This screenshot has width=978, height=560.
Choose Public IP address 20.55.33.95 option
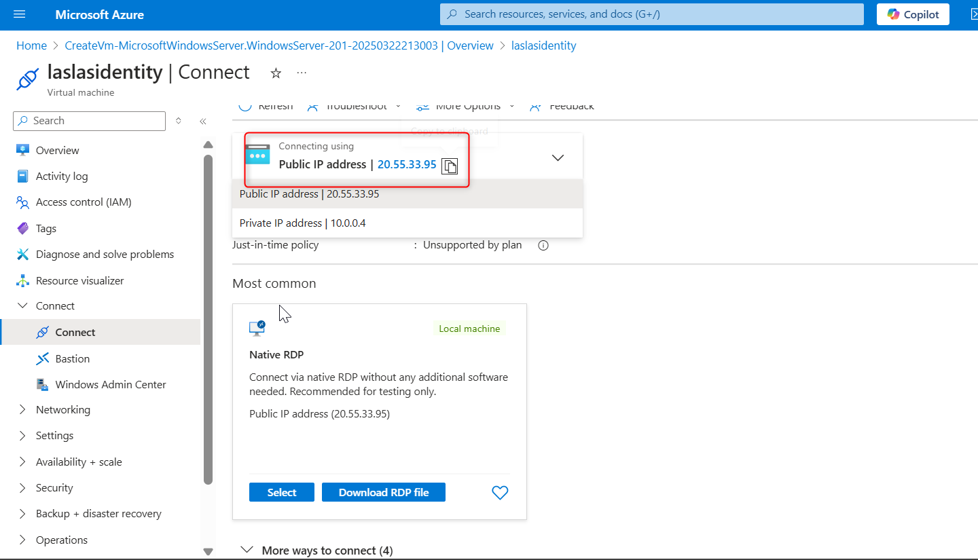click(x=407, y=194)
